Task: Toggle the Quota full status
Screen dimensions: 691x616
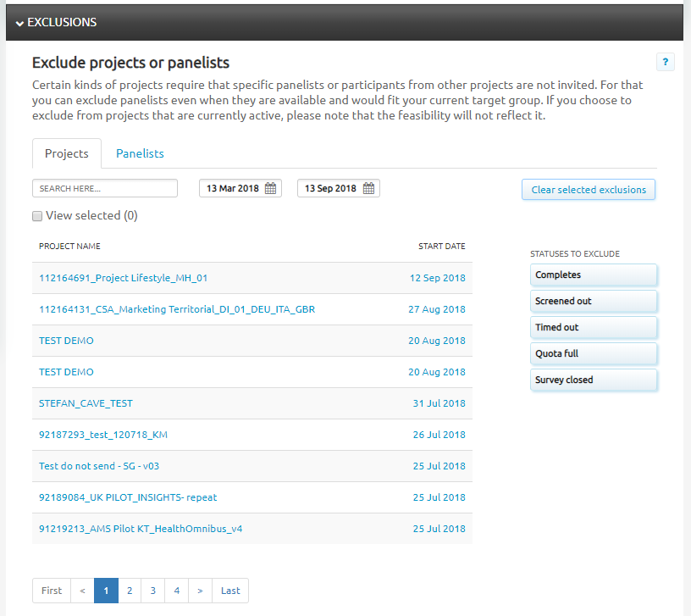Action: click(594, 354)
